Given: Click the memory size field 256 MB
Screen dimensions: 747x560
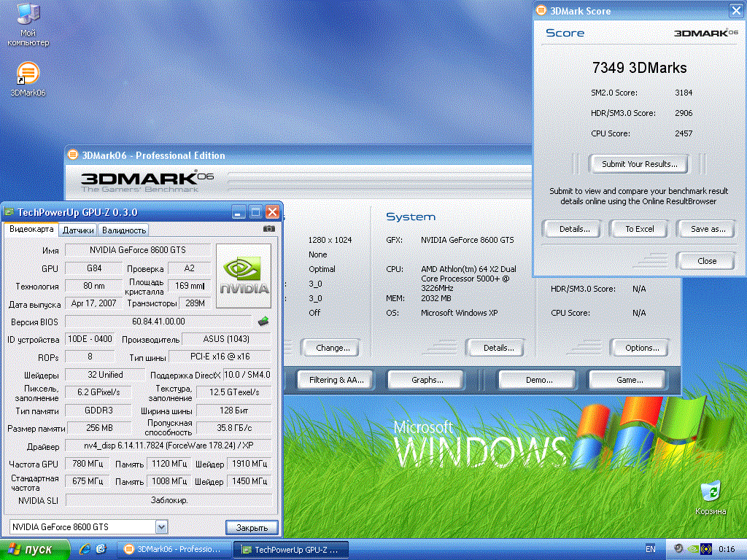Looking at the screenshot, I should 99,428.
